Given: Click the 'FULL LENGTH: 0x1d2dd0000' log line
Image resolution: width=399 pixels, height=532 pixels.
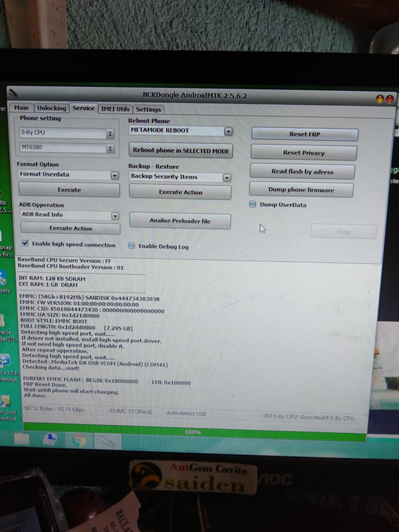Looking at the screenshot, I should [x=76, y=328].
